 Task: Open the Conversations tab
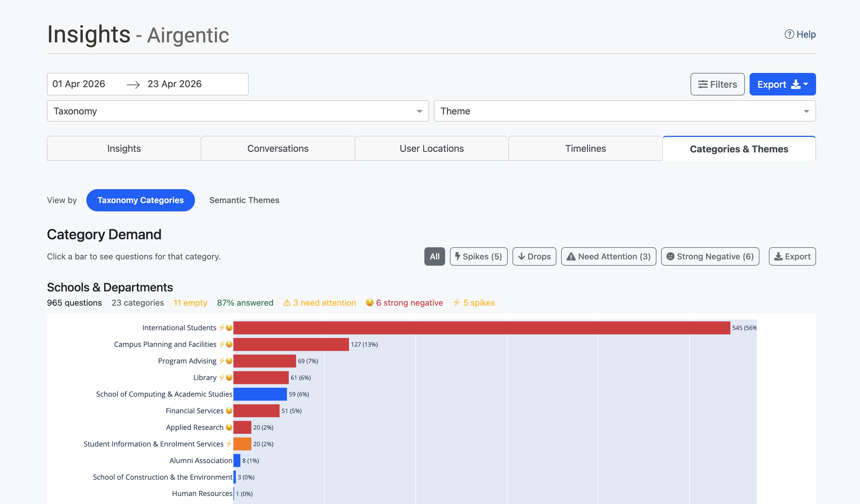coord(277,148)
